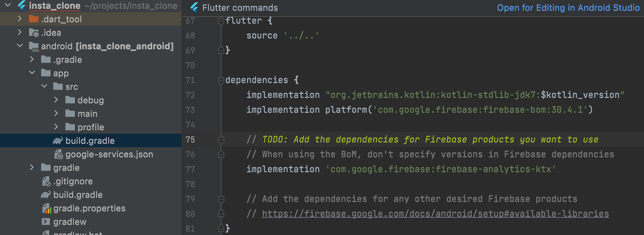Click the google-services.json file icon

click(59, 154)
